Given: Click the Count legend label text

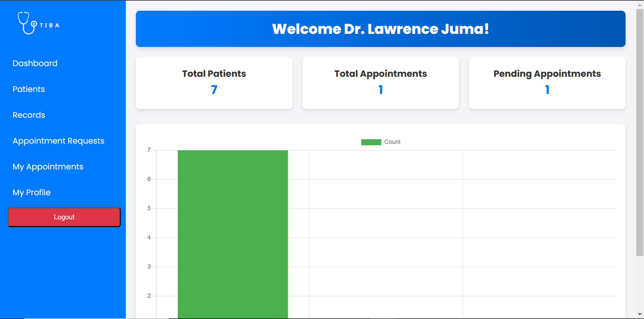Looking at the screenshot, I should (392, 142).
